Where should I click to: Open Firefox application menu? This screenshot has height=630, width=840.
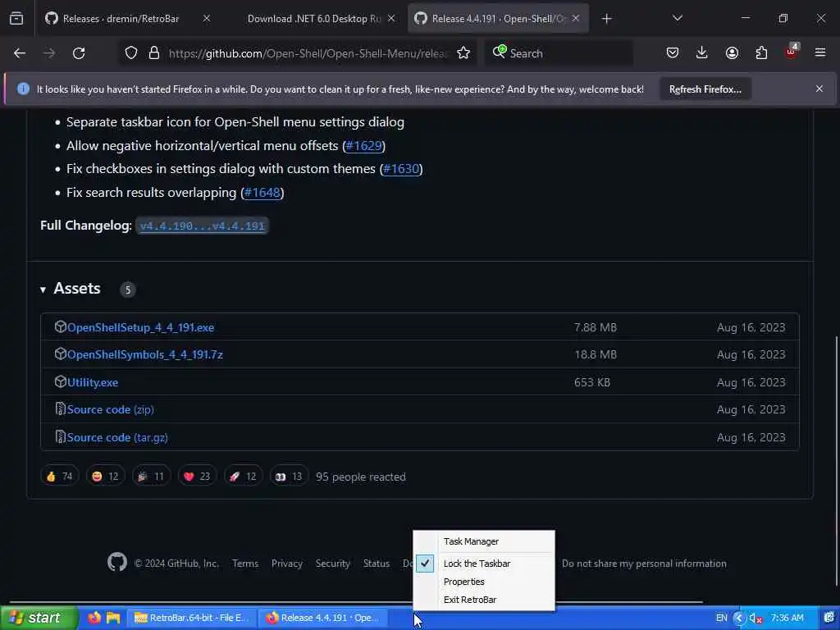pos(820,52)
